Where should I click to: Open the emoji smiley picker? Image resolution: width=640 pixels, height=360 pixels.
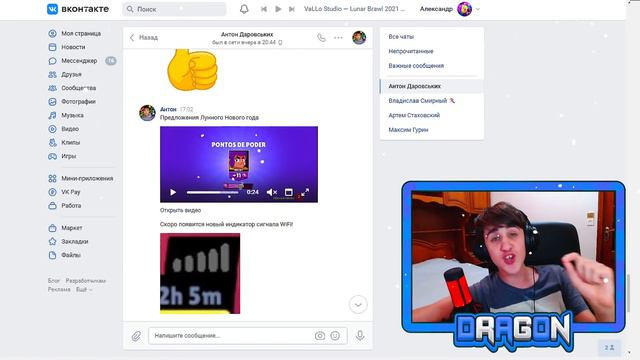point(335,336)
